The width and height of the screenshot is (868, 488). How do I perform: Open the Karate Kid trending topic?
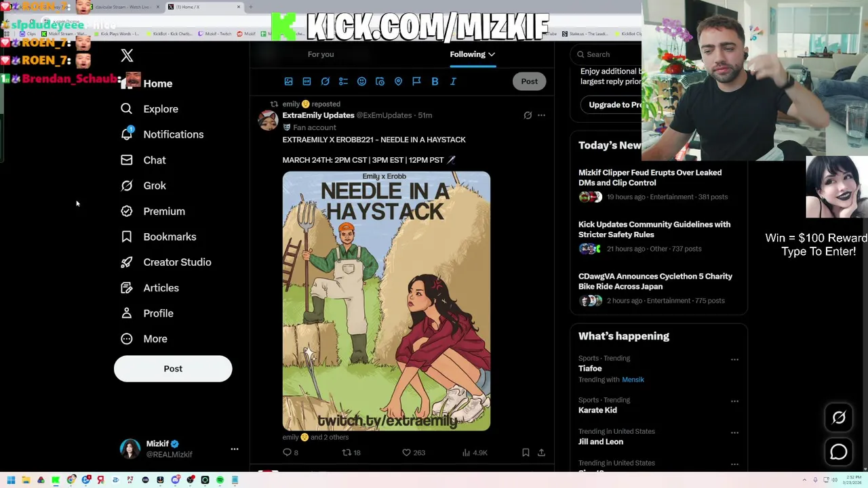[x=597, y=410]
